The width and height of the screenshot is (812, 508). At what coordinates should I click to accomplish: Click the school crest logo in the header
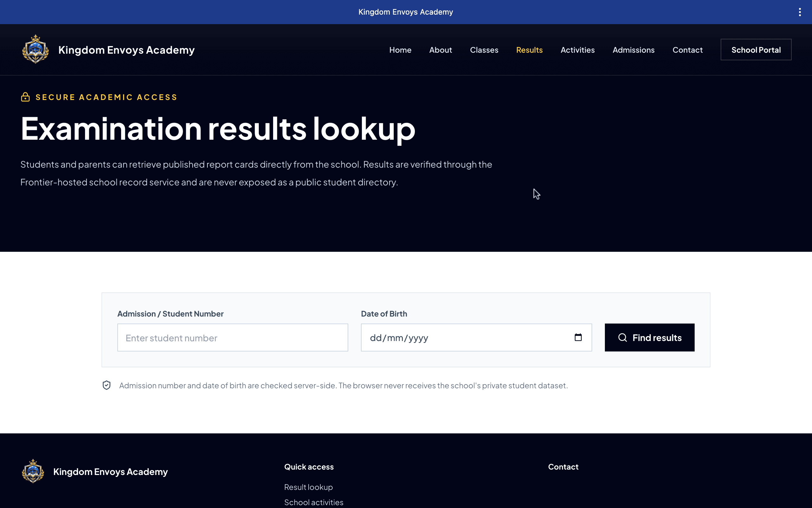click(x=36, y=50)
